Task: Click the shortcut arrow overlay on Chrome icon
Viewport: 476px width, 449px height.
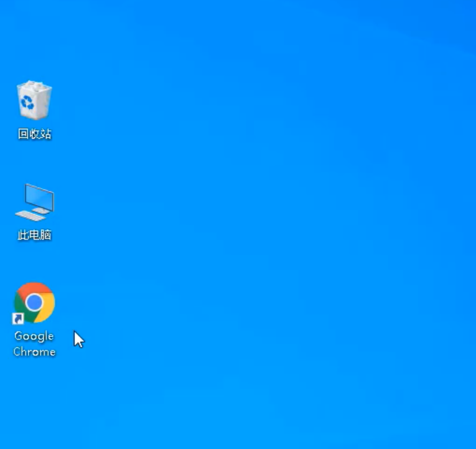Action: [x=18, y=319]
